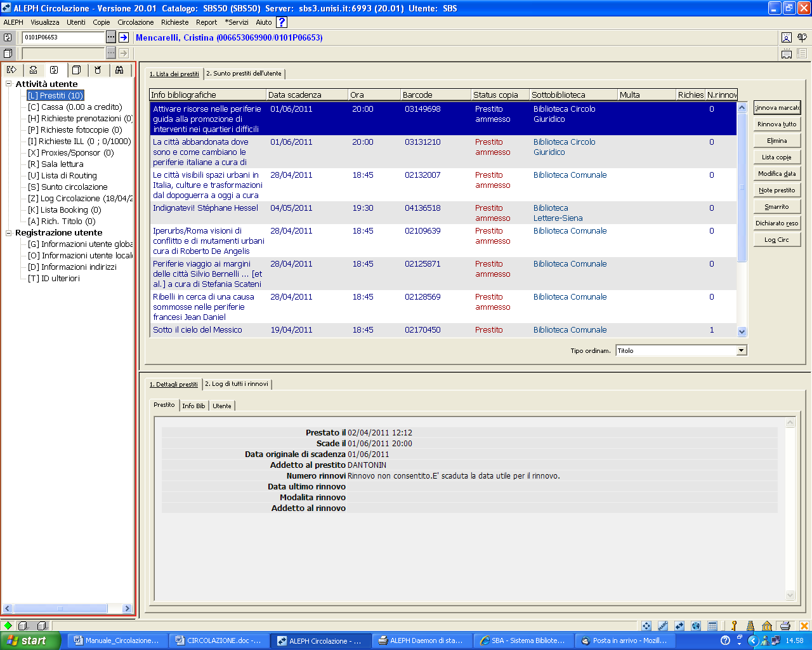Click the Modifica data button

pos(777,174)
